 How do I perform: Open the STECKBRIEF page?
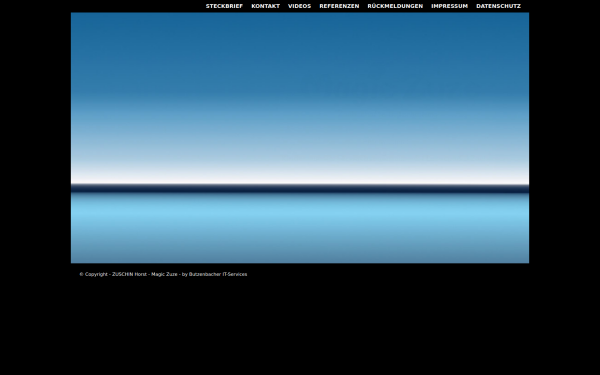(x=224, y=6)
